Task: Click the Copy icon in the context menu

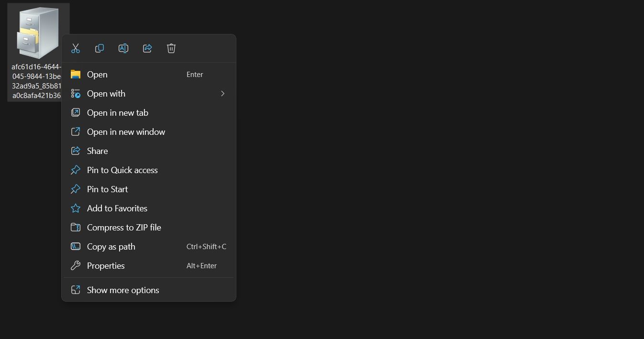Action: tap(99, 48)
